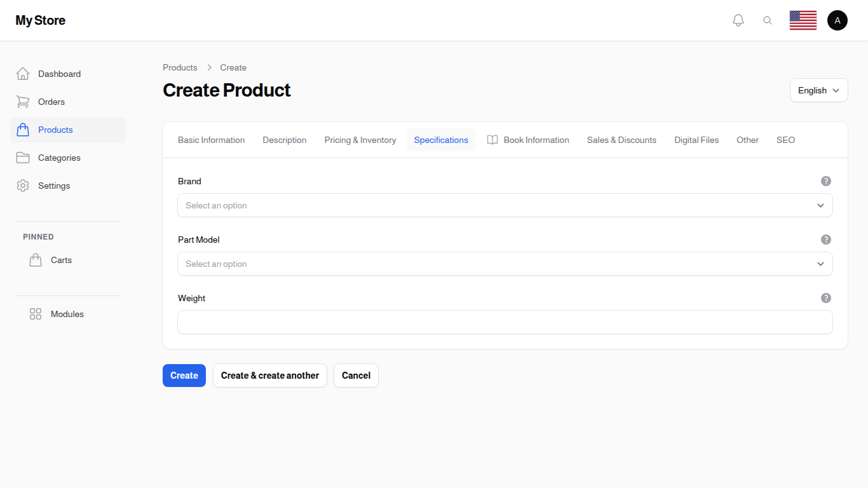Open the English language dropdown

coord(818,90)
